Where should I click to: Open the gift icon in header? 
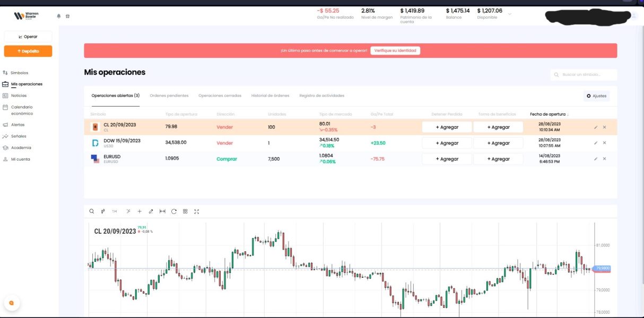click(x=67, y=16)
